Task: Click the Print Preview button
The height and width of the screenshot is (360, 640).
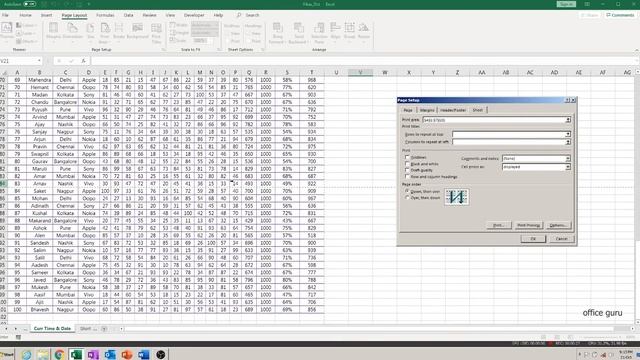Action: 528,225
